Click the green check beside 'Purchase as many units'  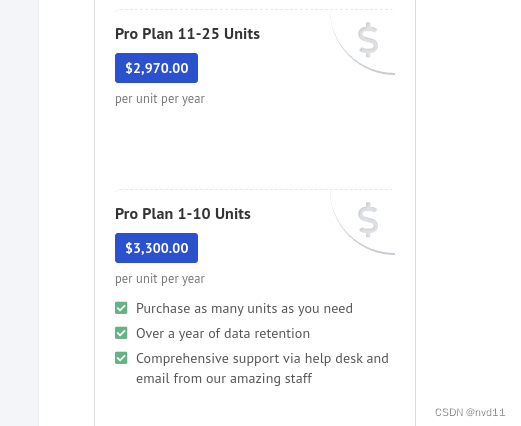click(x=121, y=308)
